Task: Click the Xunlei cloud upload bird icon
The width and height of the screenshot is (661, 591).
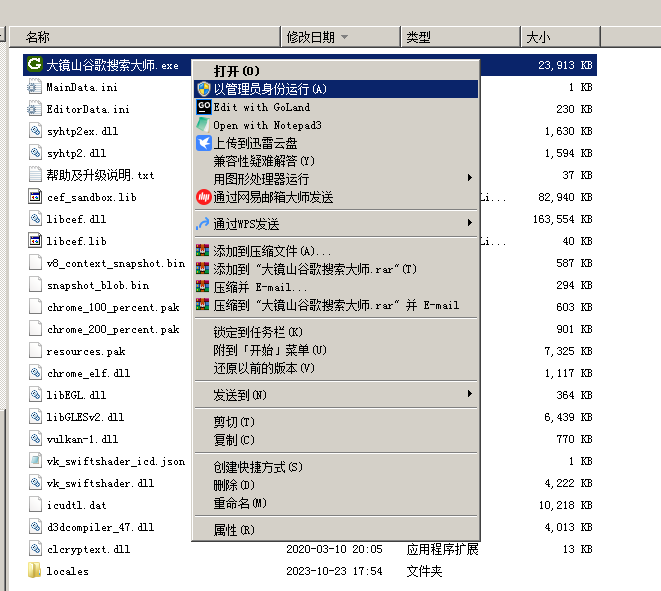Action: point(203,143)
